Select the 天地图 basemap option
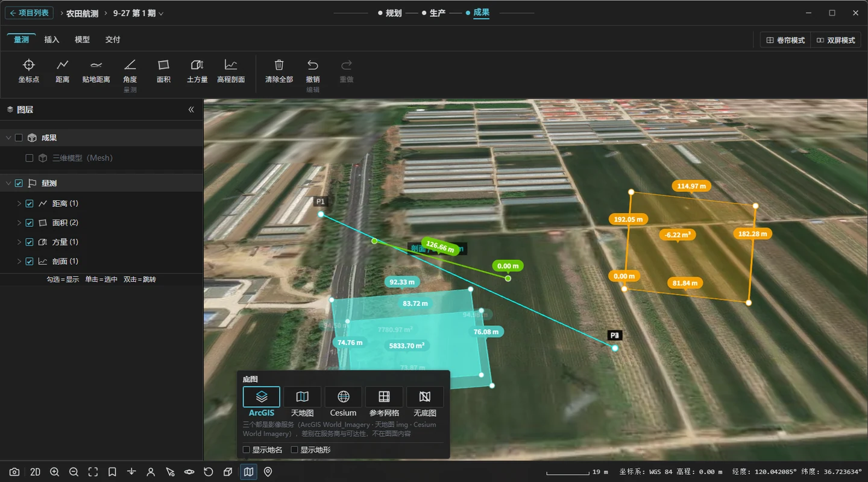This screenshot has height=482, width=868. [303, 402]
